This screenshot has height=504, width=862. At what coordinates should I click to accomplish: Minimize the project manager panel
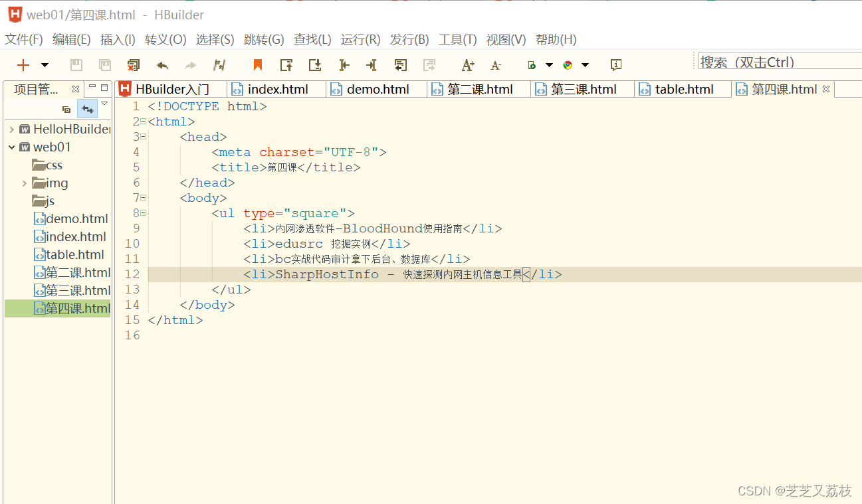[x=92, y=87]
